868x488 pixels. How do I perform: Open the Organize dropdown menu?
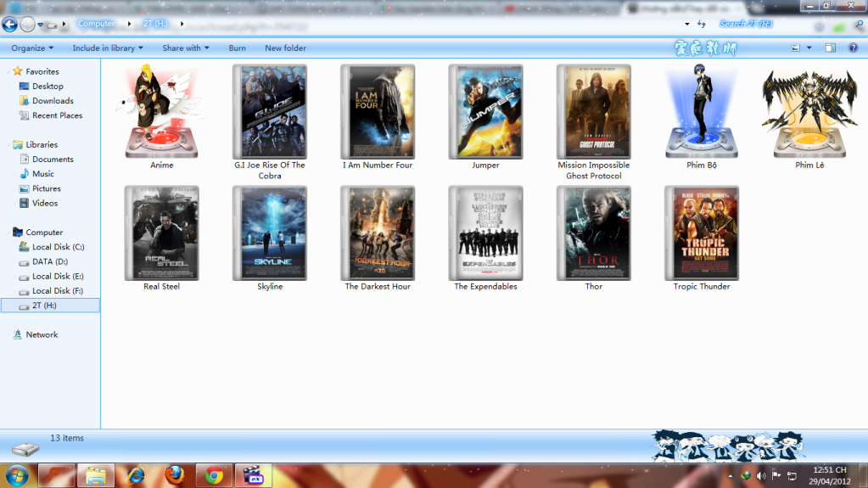tap(32, 48)
